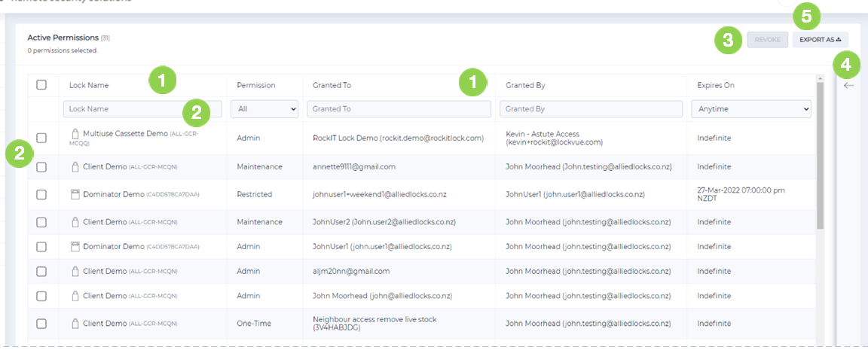Screen dimensions: 868x353
Task: Click into the Granted By filter field
Action: click(x=591, y=109)
